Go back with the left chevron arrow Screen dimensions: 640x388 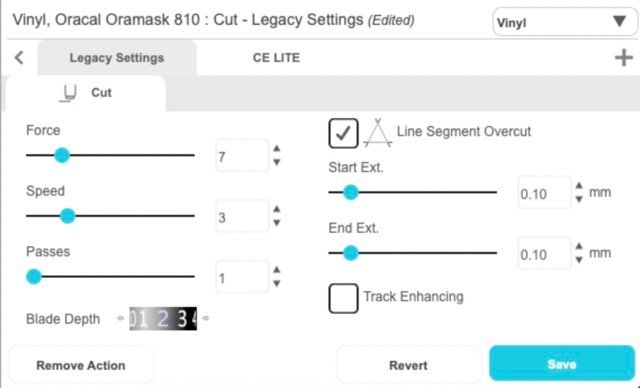tap(19, 58)
